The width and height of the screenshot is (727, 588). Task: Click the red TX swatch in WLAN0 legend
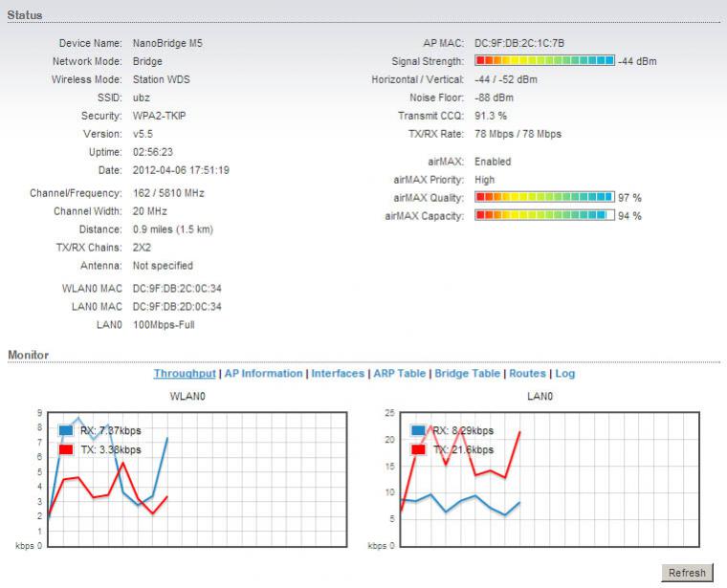click(x=66, y=449)
